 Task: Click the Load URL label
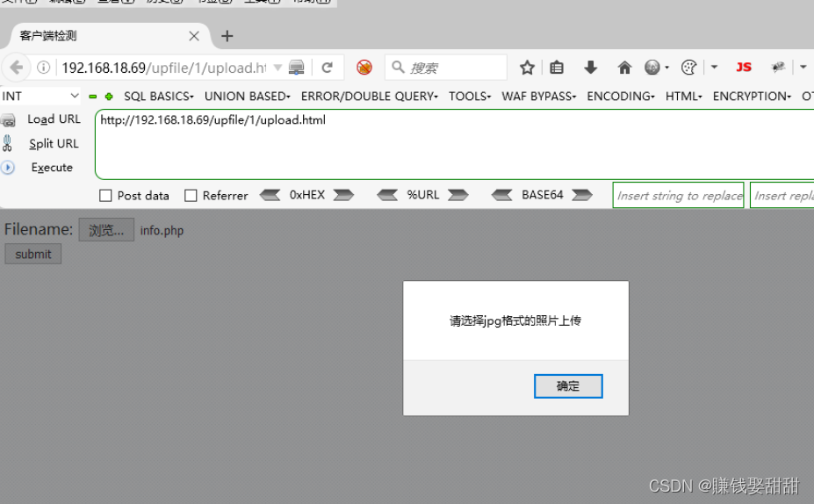54,119
